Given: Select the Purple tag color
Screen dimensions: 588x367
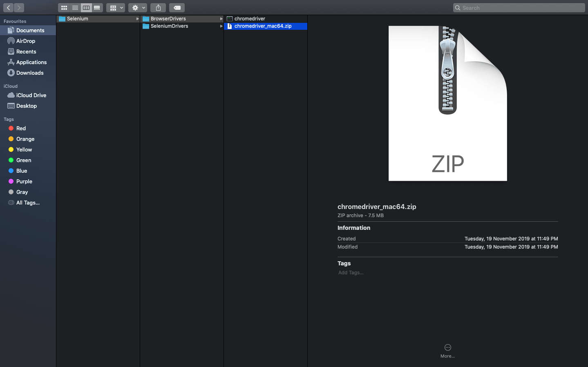Looking at the screenshot, I should pyautogui.click(x=24, y=181).
